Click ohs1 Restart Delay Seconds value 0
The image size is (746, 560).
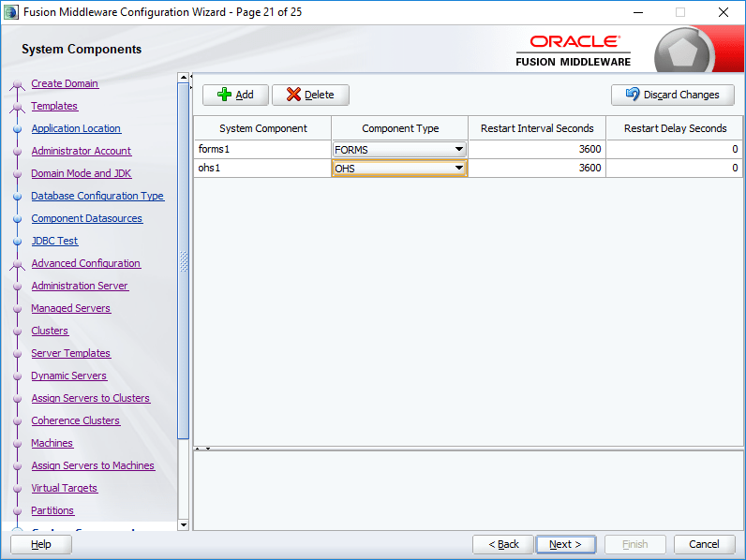coord(674,168)
